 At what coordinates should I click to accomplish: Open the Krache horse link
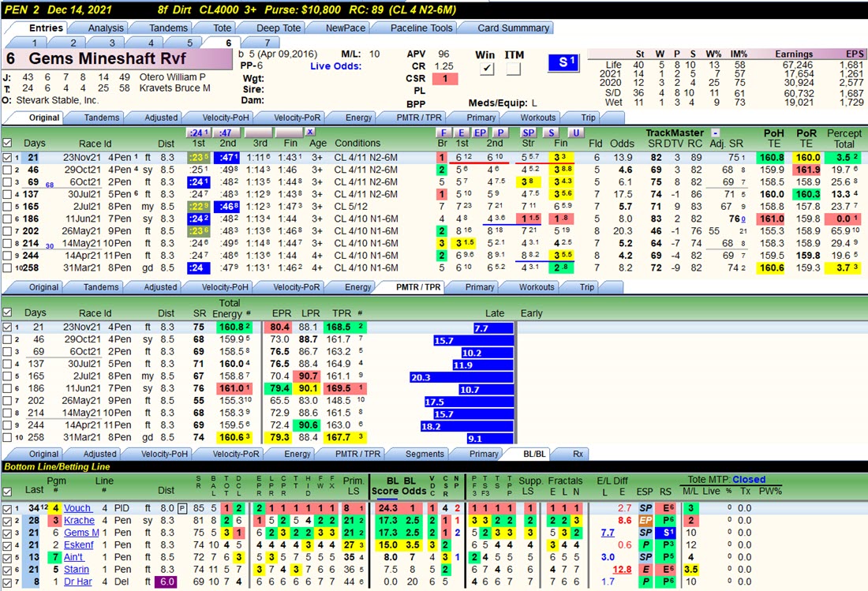coord(79,520)
